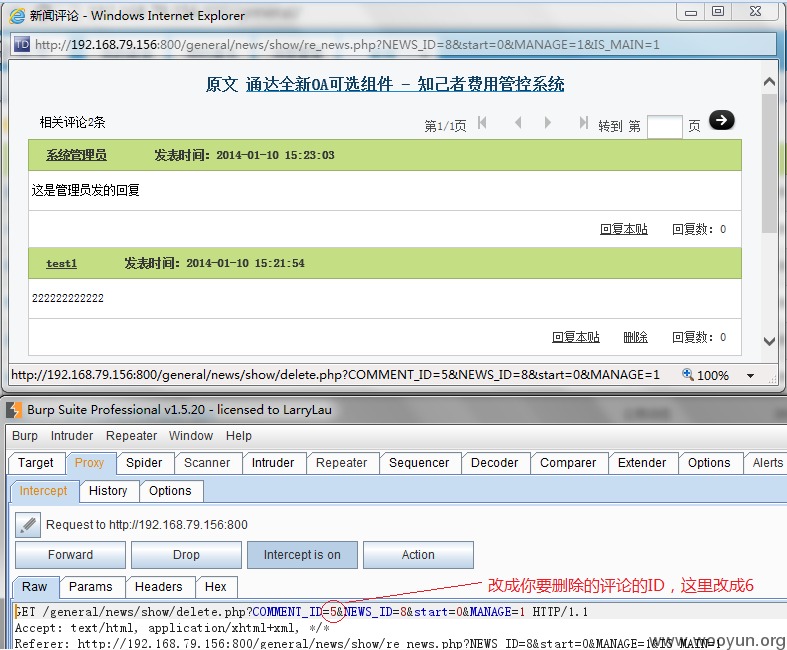787x650 pixels.
Task: Click the 相关评论2条 comment count text
Action: point(73,122)
